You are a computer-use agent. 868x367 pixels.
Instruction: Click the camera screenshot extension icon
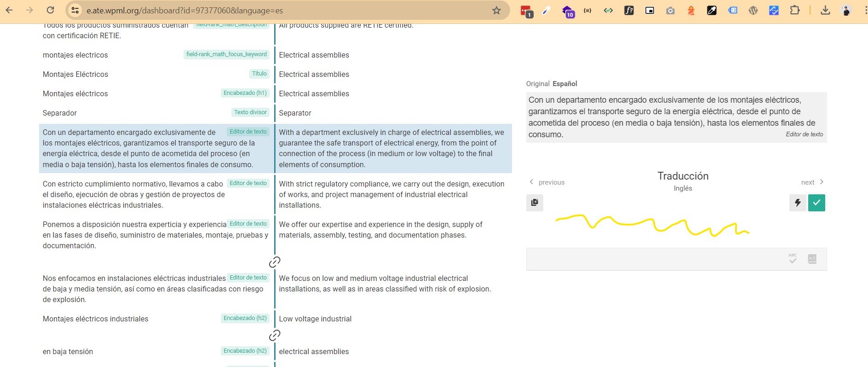click(670, 10)
